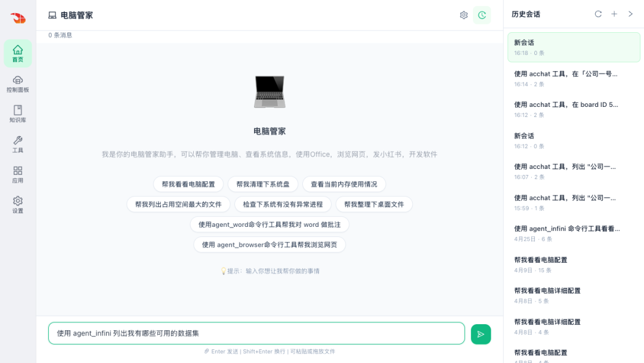
Task: Click the 💡提示 hint text
Action: (270, 271)
